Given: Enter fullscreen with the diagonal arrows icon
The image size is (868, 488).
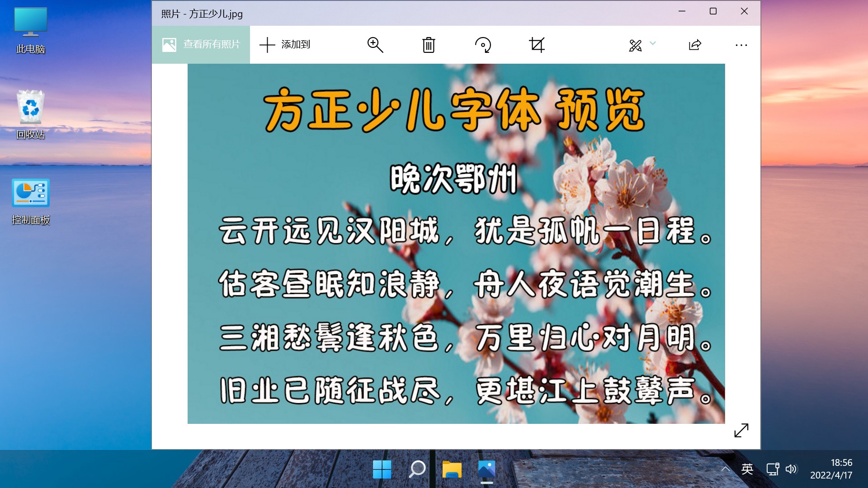Looking at the screenshot, I should 741,430.
